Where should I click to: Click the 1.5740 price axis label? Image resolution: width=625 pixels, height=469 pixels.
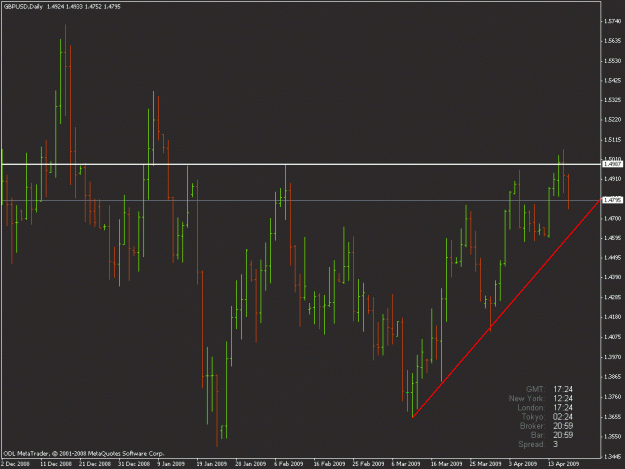pos(613,21)
